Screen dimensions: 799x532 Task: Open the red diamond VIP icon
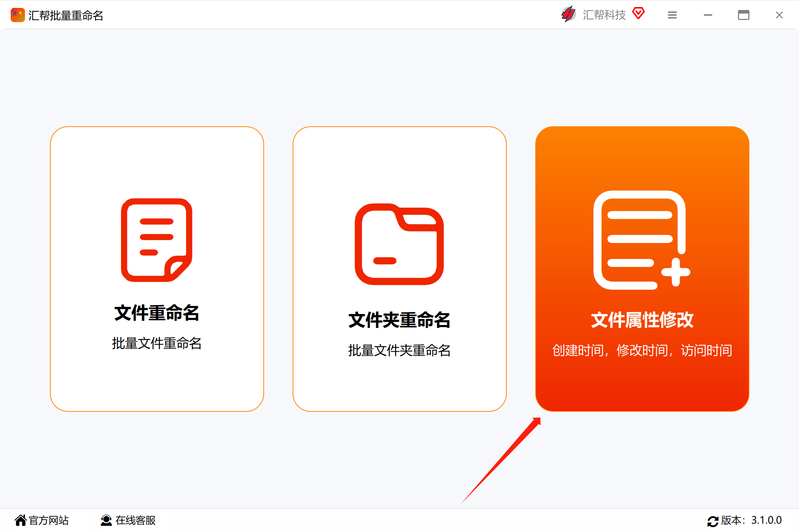[638, 14]
